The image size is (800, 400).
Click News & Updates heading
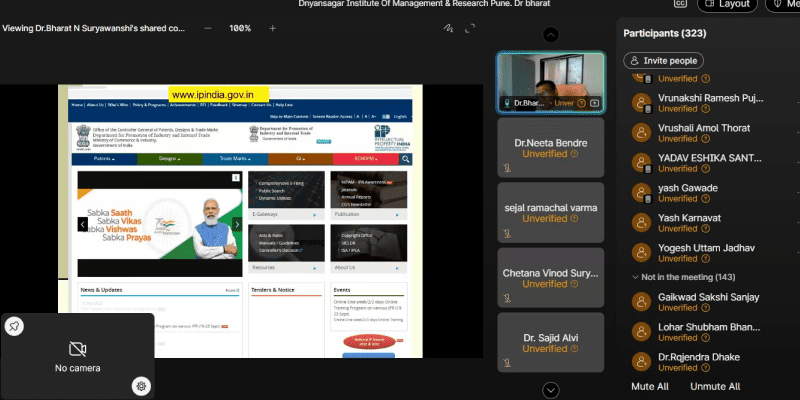pos(101,290)
